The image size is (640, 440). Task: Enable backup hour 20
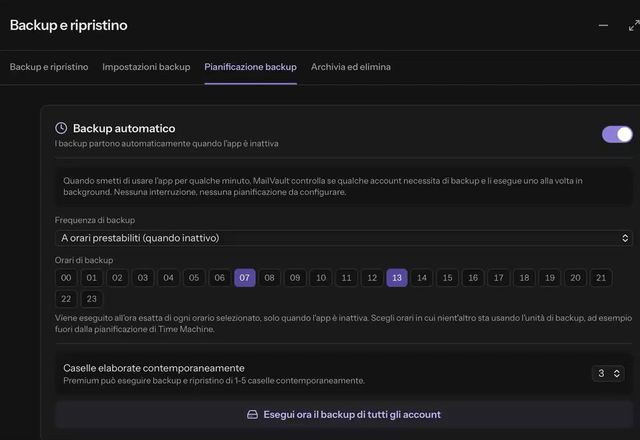point(576,278)
